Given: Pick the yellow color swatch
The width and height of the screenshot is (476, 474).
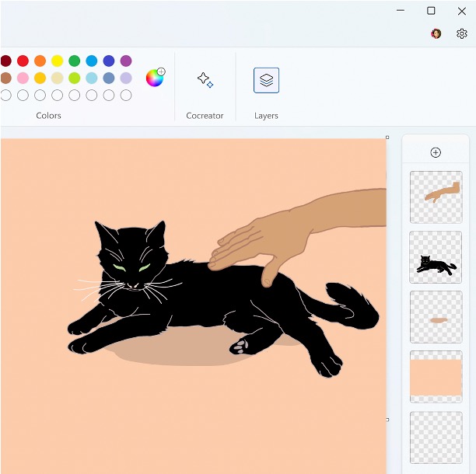Looking at the screenshot, I should tap(57, 61).
